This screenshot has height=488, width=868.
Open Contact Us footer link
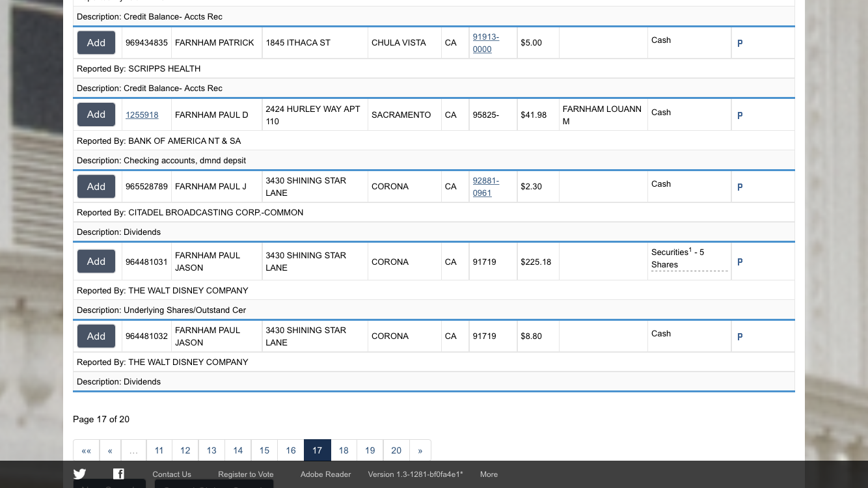(172, 474)
